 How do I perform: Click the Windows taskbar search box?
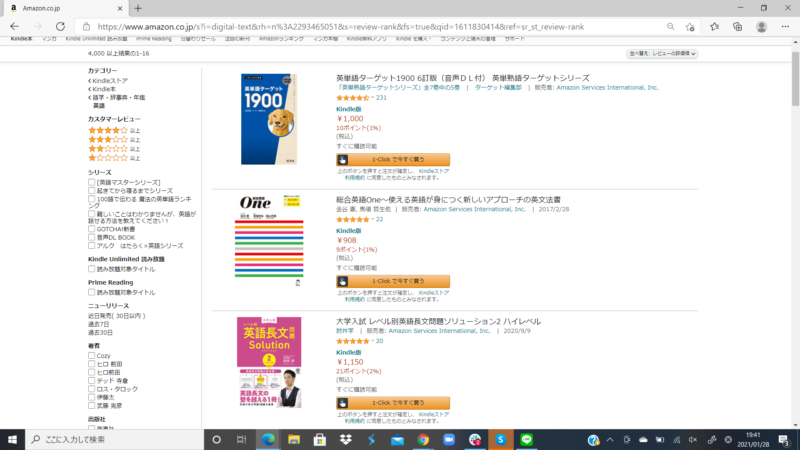pos(114,439)
